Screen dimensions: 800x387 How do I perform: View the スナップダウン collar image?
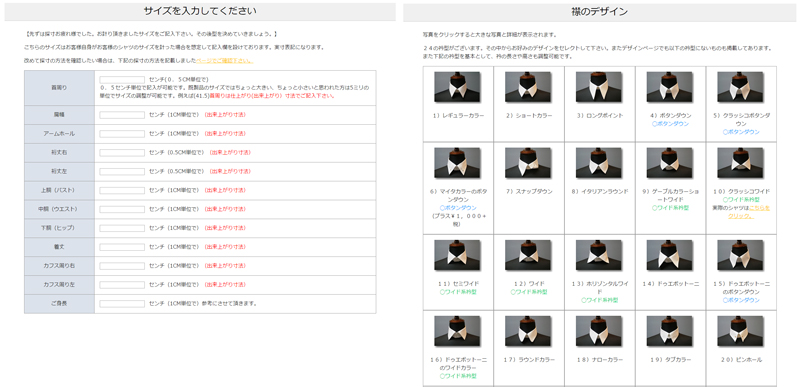[x=528, y=163]
